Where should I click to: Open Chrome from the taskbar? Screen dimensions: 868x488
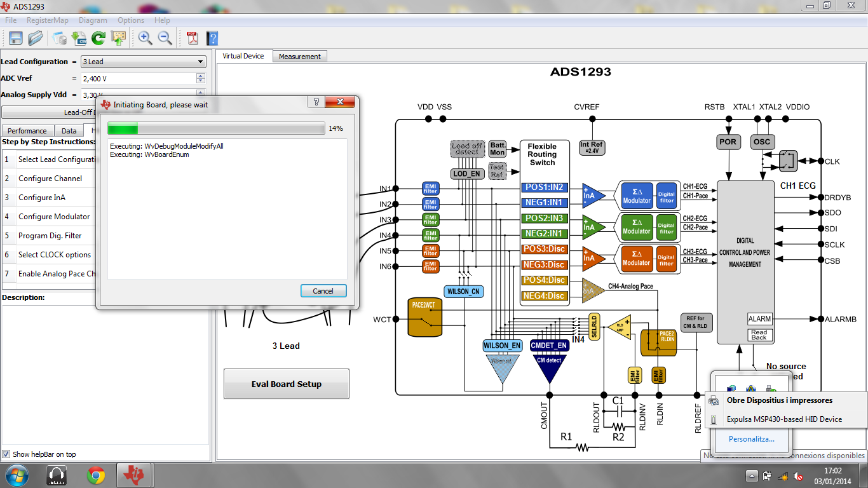[x=96, y=475]
